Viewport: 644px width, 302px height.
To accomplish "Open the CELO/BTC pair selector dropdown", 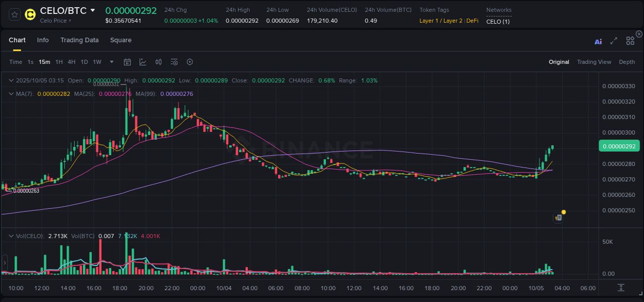I will pos(94,10).
